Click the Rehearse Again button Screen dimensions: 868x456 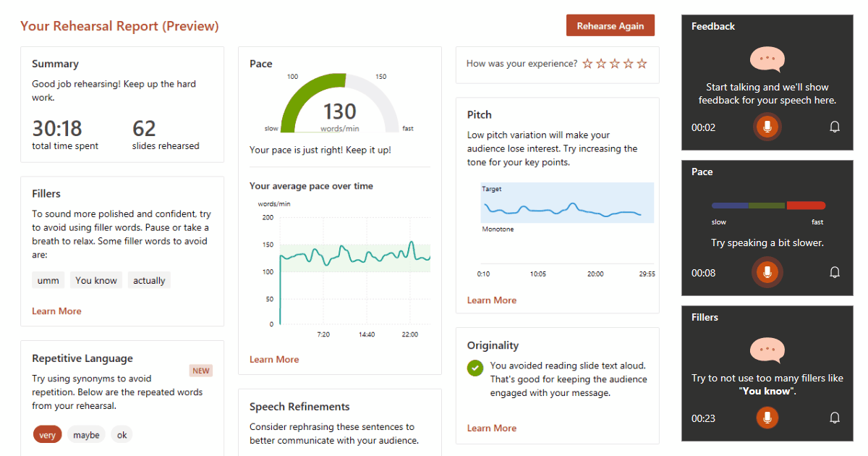coord(610,25)
